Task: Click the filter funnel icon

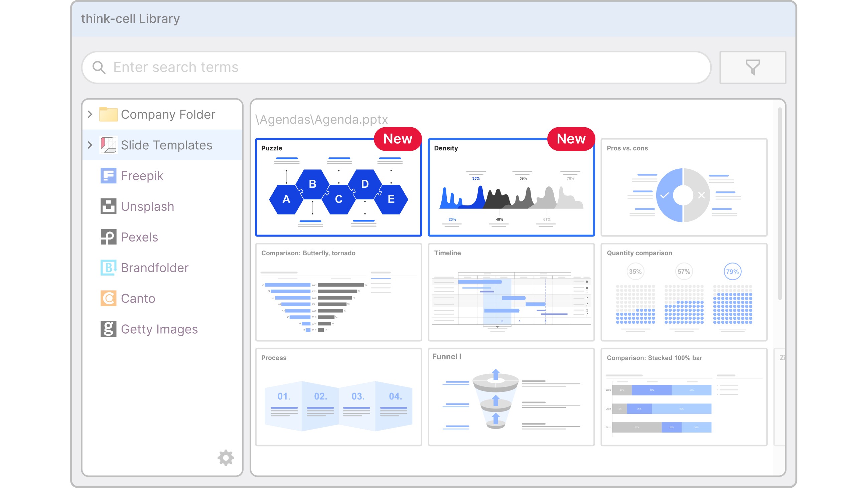Action: [752, 67]
